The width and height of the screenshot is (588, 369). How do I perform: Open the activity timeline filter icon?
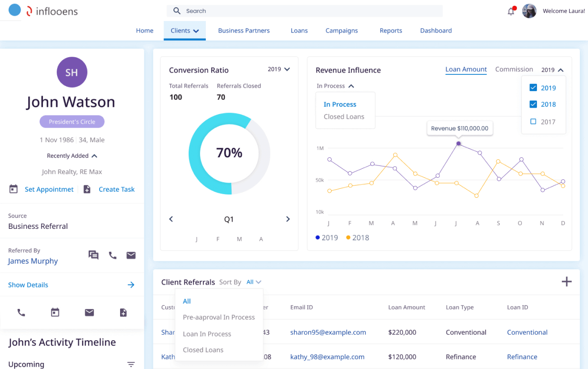pyautogui.click(x=131, y=364)
